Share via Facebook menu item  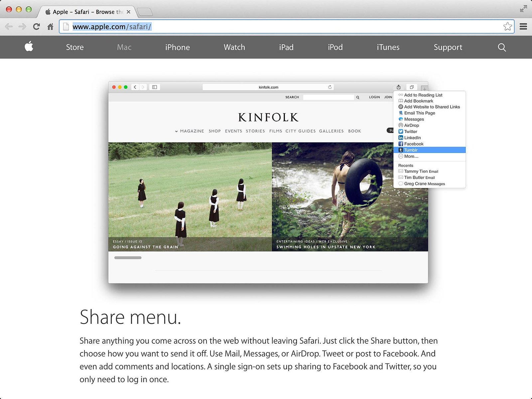click(429, 144)
